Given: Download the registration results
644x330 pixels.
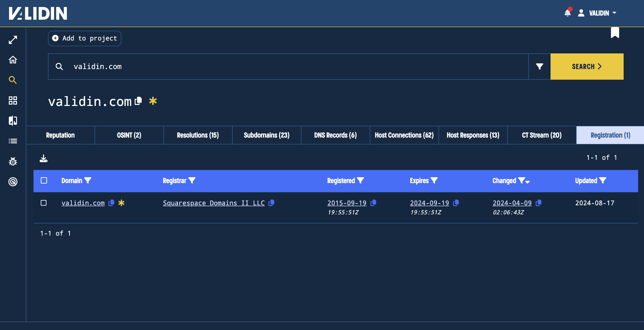Looking at the screenshot, I should 43,158.
